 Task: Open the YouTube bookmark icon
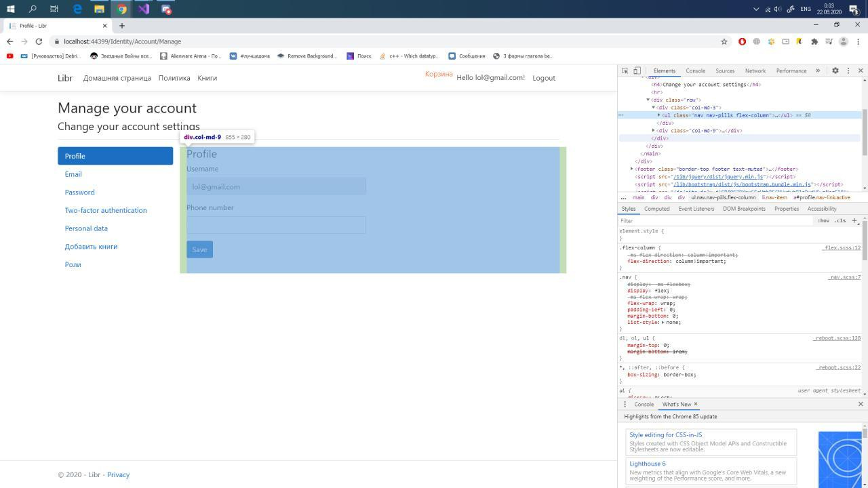[x=9, y=56]
